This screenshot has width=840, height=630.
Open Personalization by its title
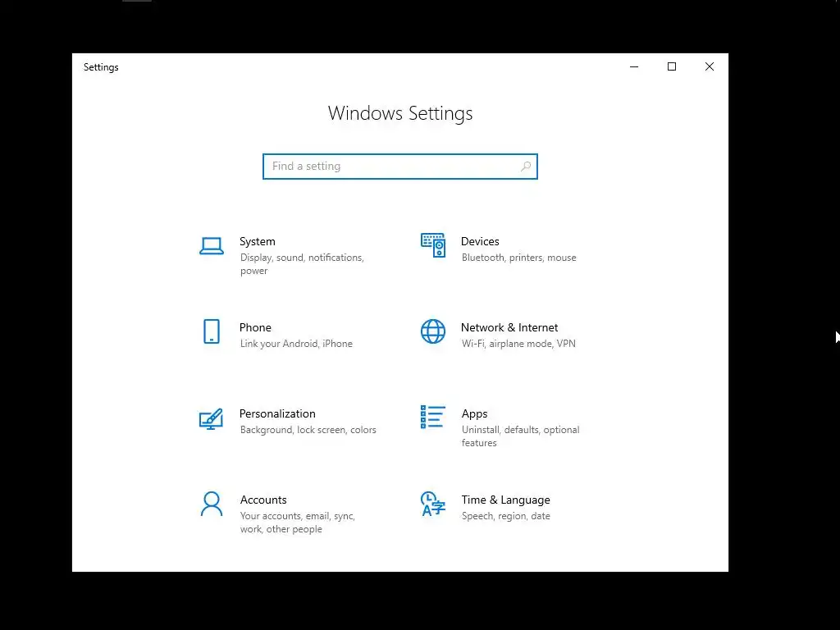click(x=277, y=414)
